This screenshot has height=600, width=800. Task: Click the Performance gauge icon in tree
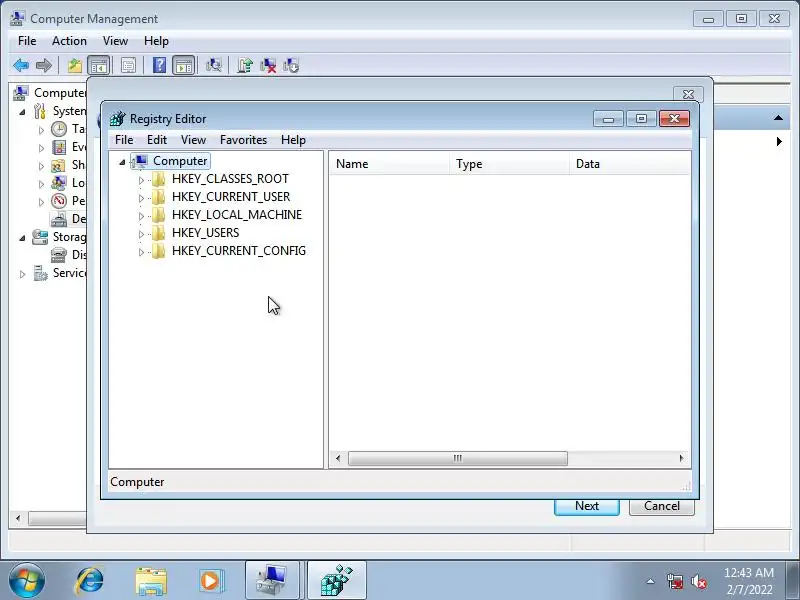coord(59,201)
